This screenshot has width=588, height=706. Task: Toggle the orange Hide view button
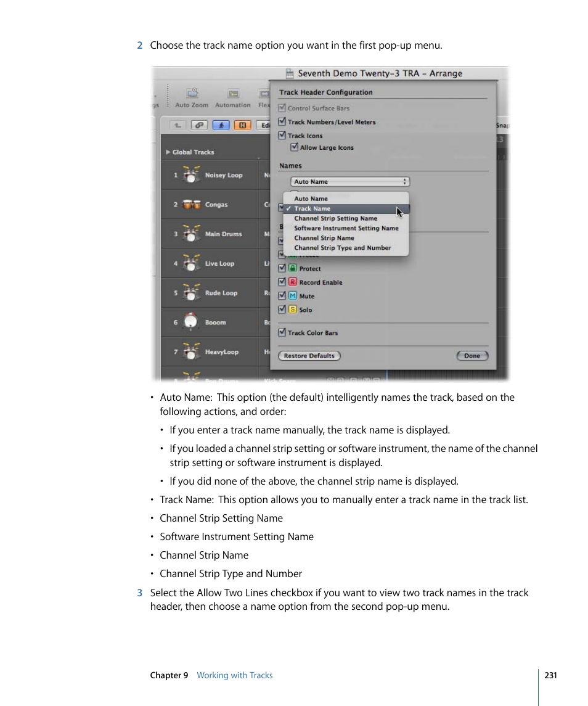(x=242, y=125)
